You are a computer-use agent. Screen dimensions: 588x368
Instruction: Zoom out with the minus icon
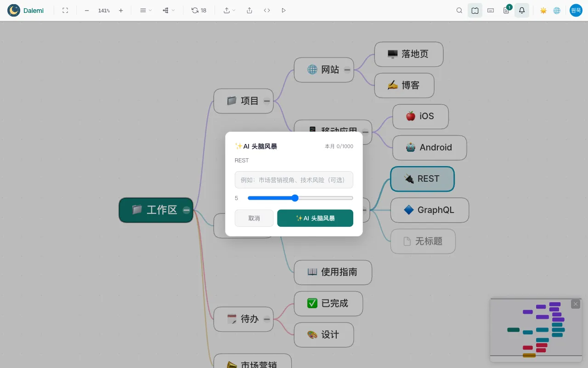click(87, 10)
